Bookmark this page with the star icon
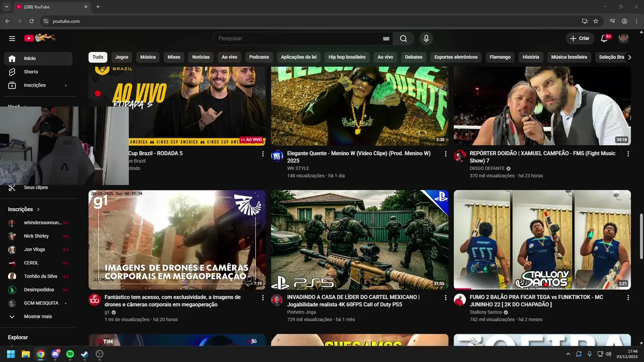Screen dimensions: 644x362 pyautogui.click(x=596, y=21)
